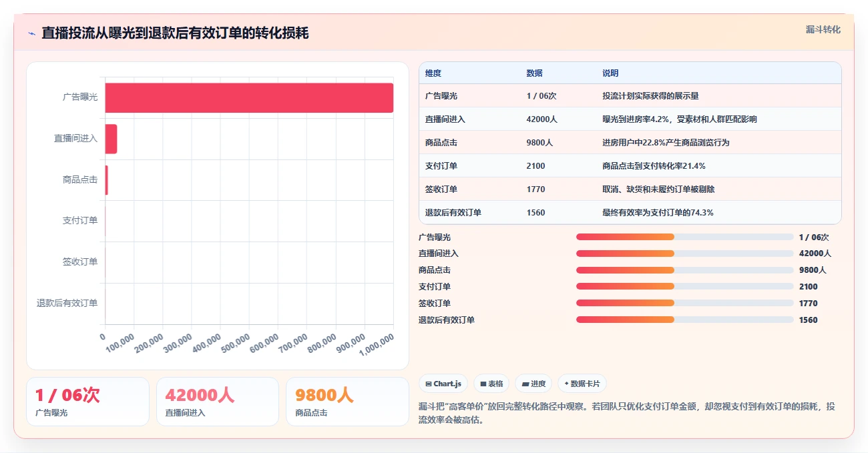
Task: Click the 广告曝光 progress bar
Action: [x=685, y=237]
